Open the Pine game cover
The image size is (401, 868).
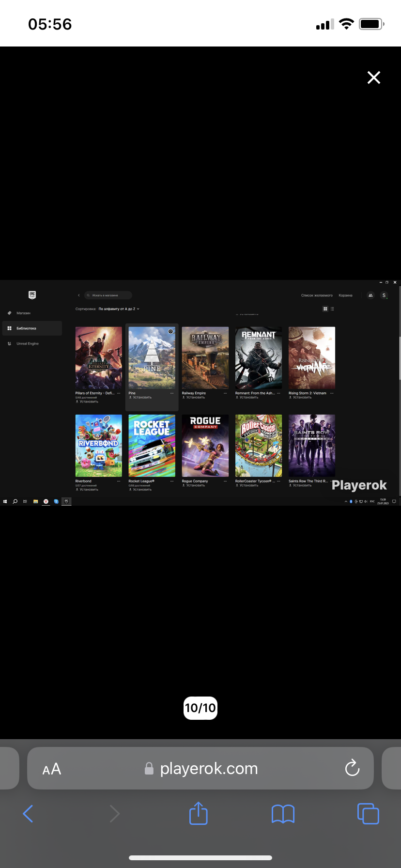tap(152, 357)
